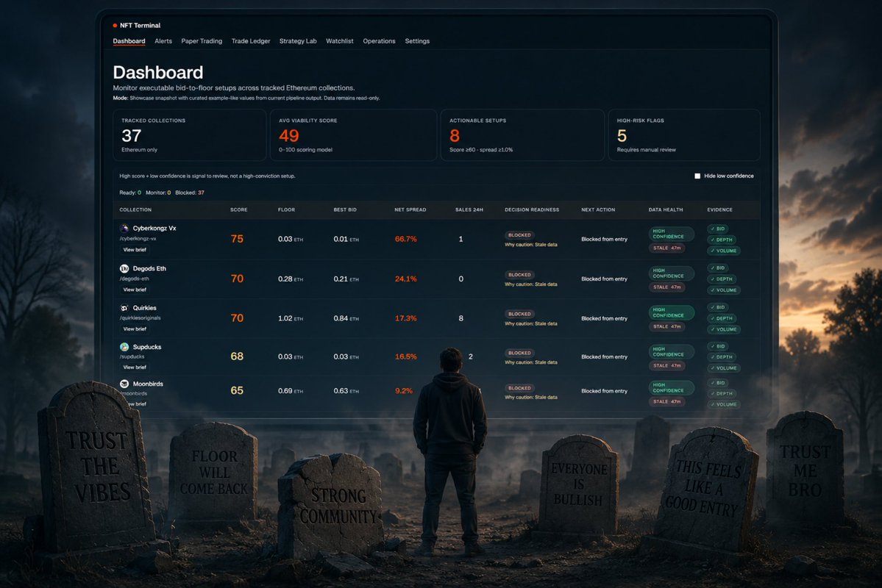The height and width of the screenshot is (588, 882).
Task: Click the Volume evidence chip for Quirkies
Action: [723, 329]
